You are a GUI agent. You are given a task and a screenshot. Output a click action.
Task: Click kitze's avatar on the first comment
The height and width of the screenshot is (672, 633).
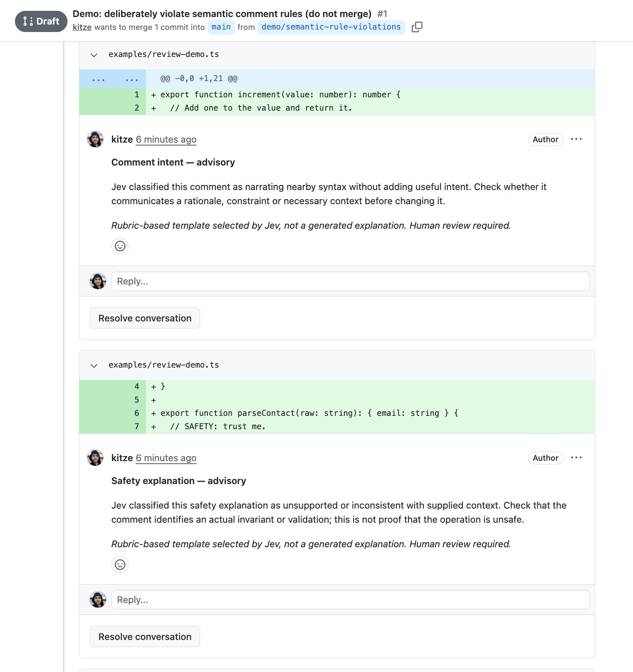tap(95, 139)
